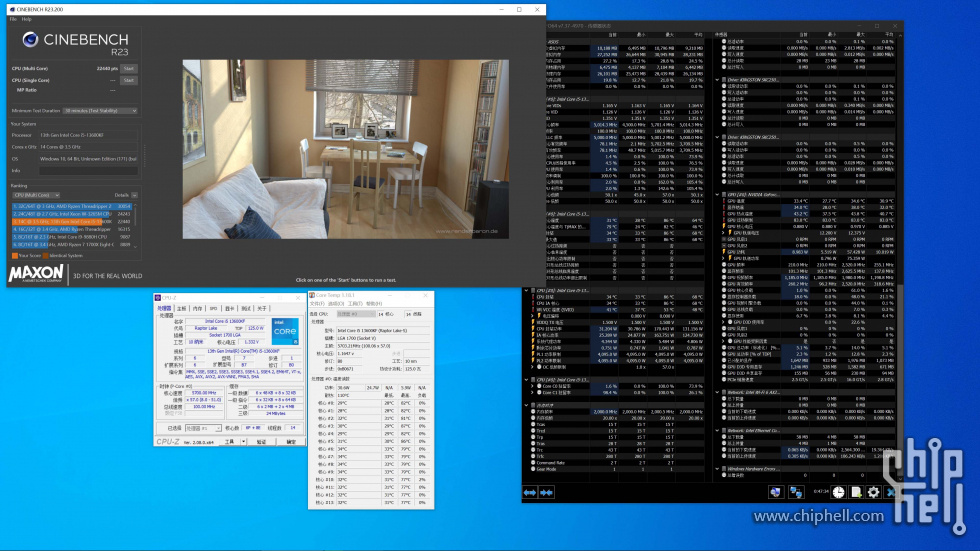Image resolution: width=980 pixels, height=551 pixels.
Task: Switch to CPU-Z 显卡 tab
Action: point(229,309)
